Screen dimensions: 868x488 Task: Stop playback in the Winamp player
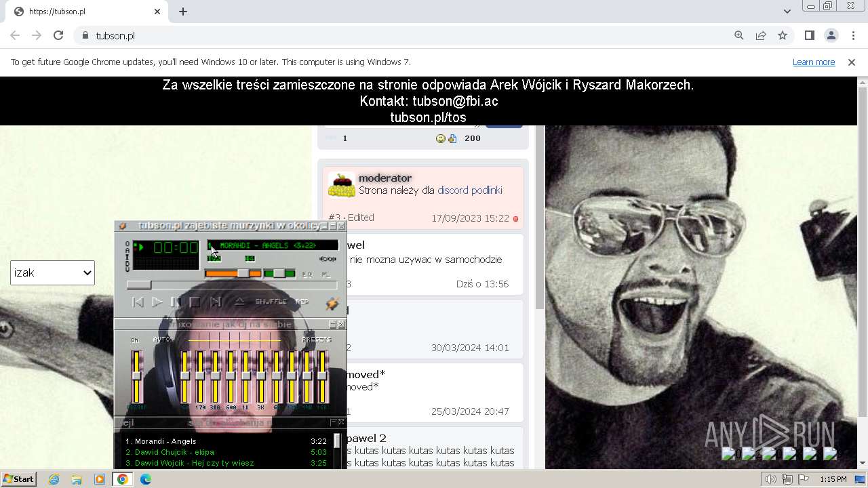point(195,302)
